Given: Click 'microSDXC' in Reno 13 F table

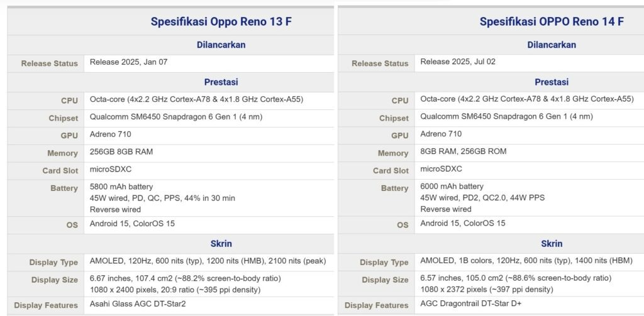Looking at the screenshot, I should (111, 169).
